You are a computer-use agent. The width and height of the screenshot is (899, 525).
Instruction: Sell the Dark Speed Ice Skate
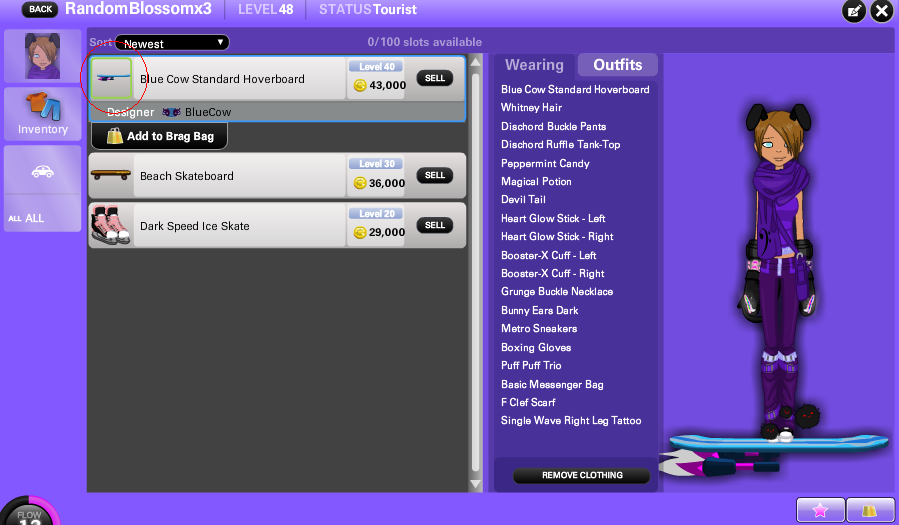(x=435, y=225)
